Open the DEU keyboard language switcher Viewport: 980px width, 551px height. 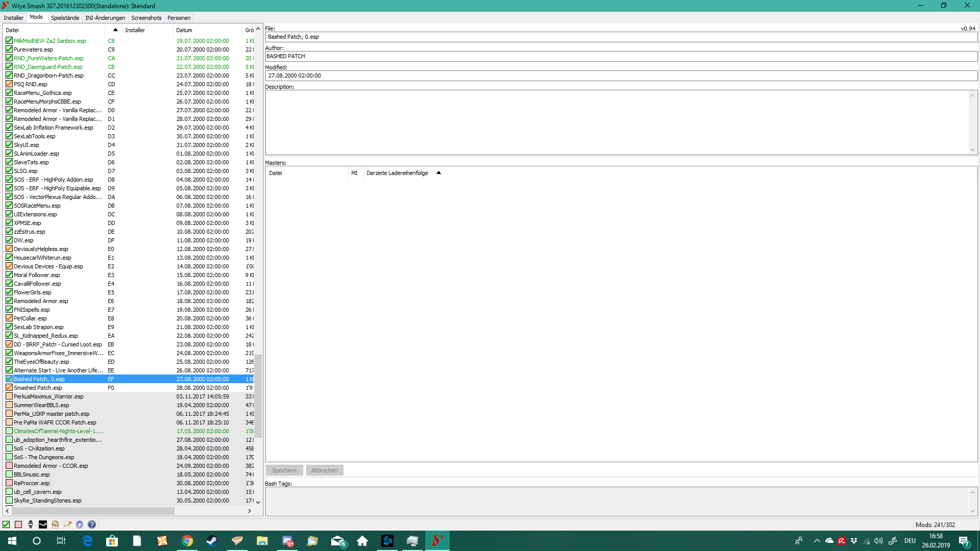tap(910, 541)
